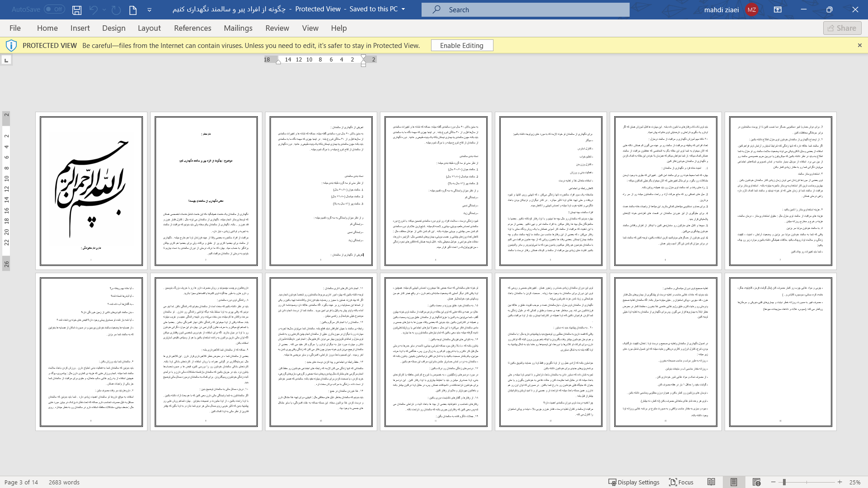Click the vertical ruler on the left
Viewport: 868px width, 488px height.
[x=6, y=191]
